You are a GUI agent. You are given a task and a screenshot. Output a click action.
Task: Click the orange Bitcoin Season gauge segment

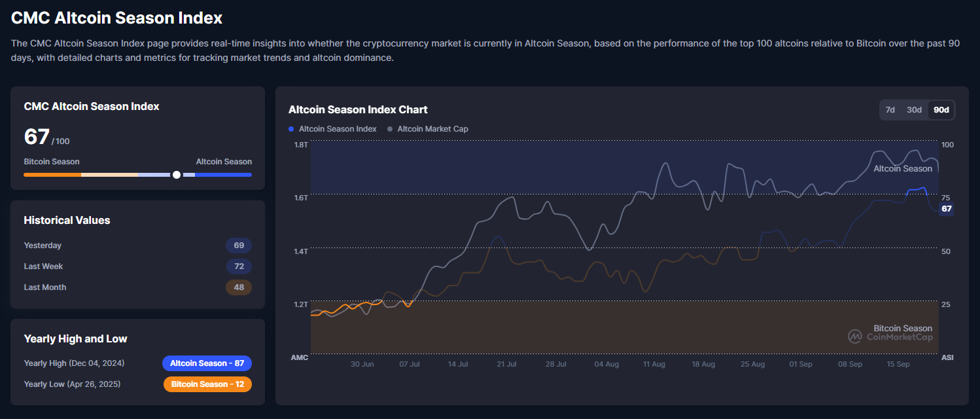point(52,175)
